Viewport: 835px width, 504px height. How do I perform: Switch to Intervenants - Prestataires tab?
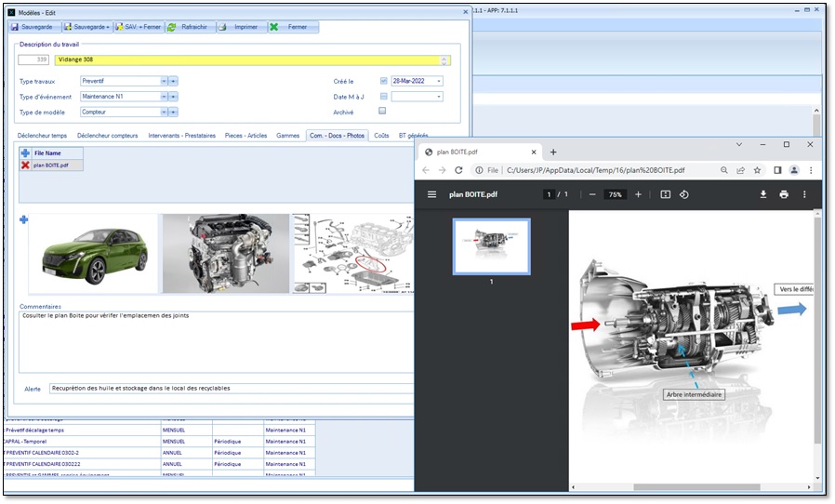point(181,136)
